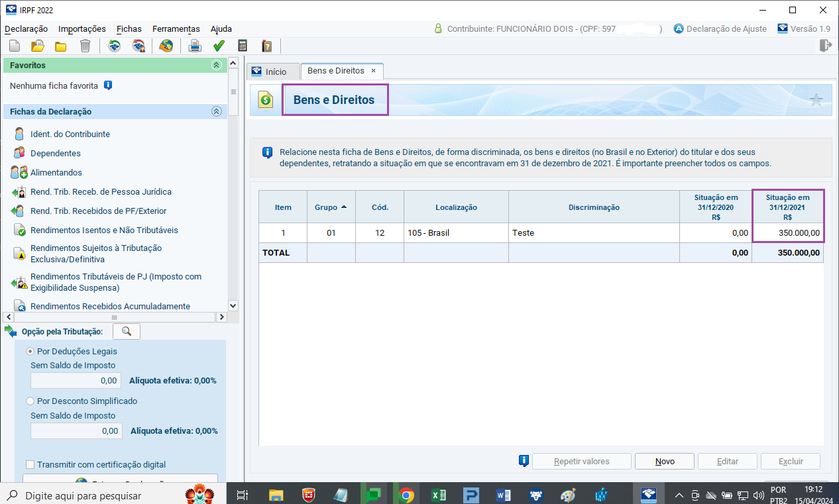Open the Ajuda menu
Screen dimensions: 839x504
(221, 28)
